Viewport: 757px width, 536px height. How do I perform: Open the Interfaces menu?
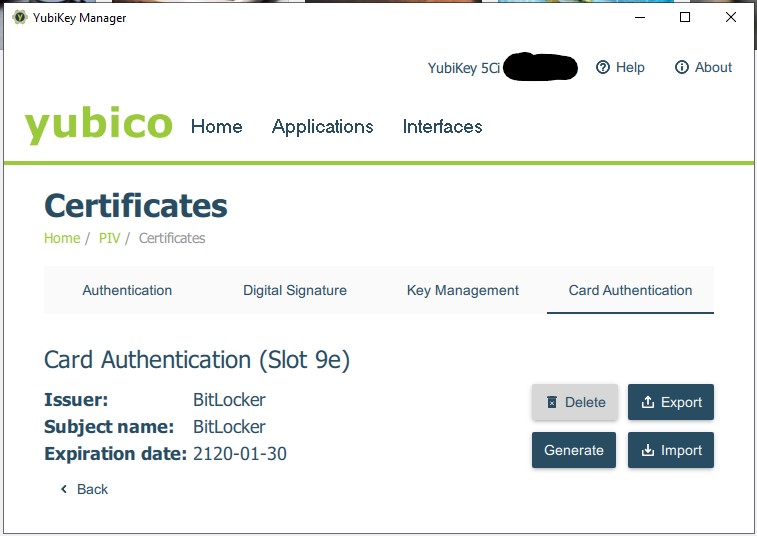coord(442,127)
